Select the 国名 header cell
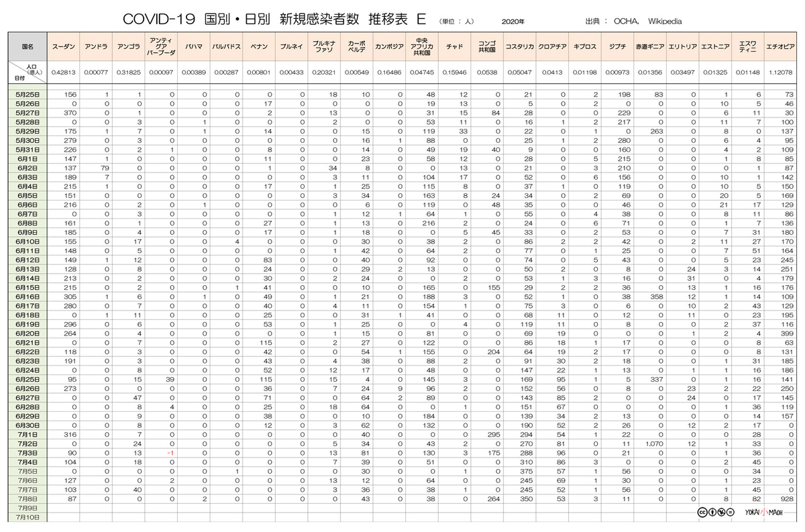 [x=28, y=47]
